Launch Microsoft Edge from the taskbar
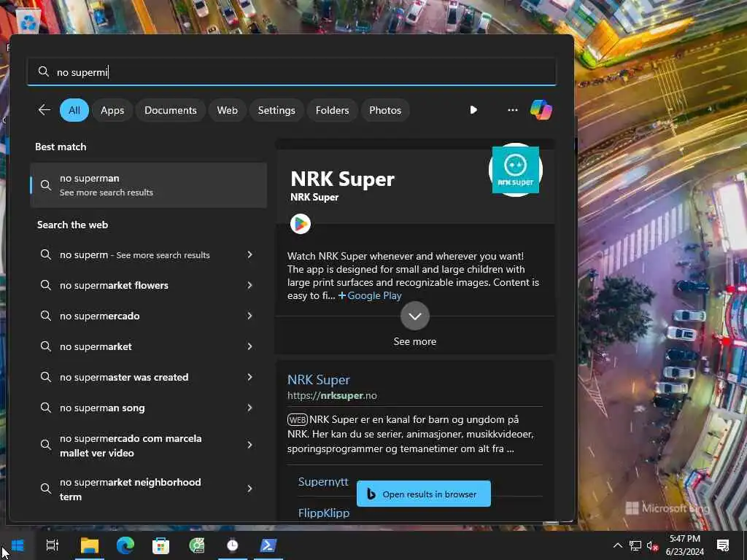Viewport: 747px width, 560px height. click(x=125, y=545)
